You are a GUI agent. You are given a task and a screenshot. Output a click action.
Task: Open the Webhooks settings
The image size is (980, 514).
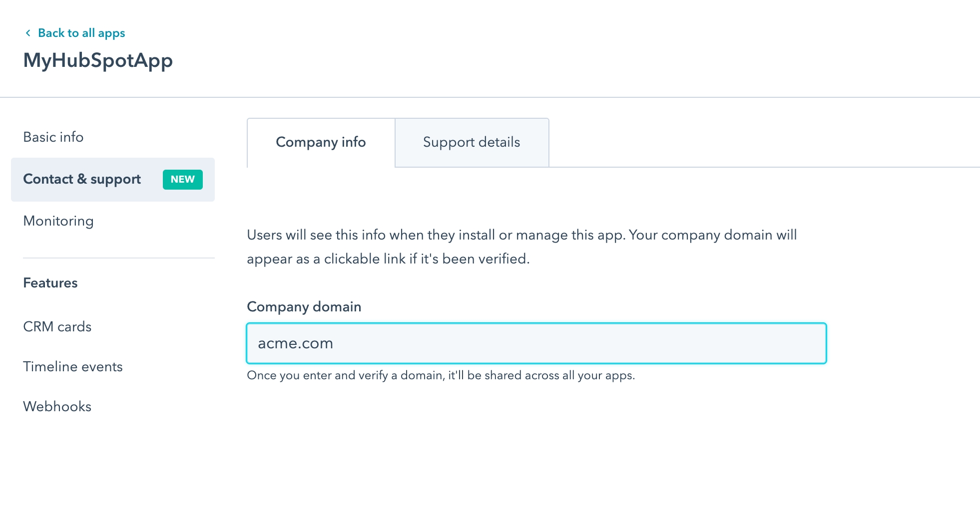(x=57, y=407)
